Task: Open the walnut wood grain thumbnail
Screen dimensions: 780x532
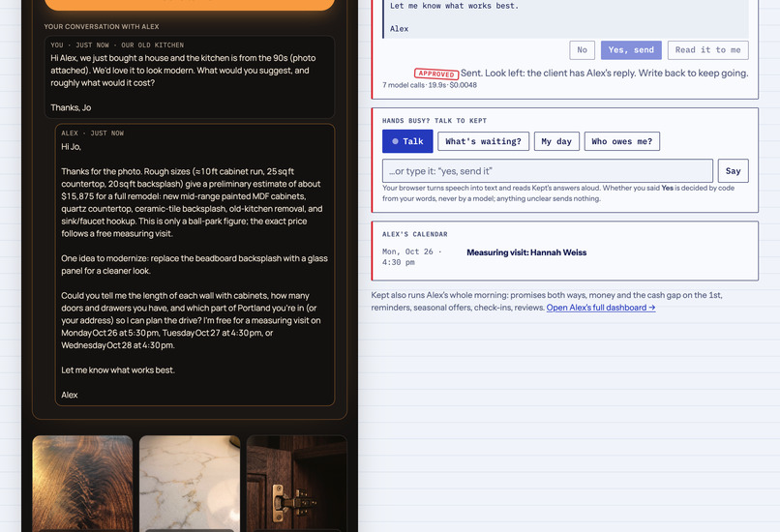Action: pyautogui.click(x=82, y=484)
